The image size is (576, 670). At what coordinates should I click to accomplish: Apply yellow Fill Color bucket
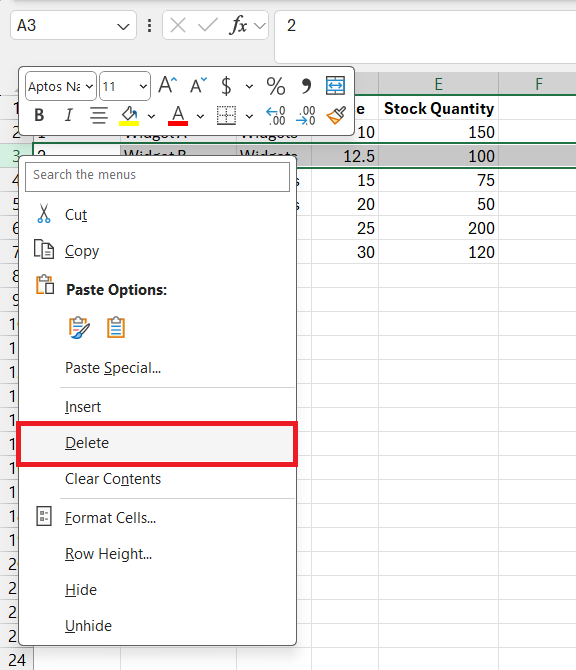(x=129, y=115)
